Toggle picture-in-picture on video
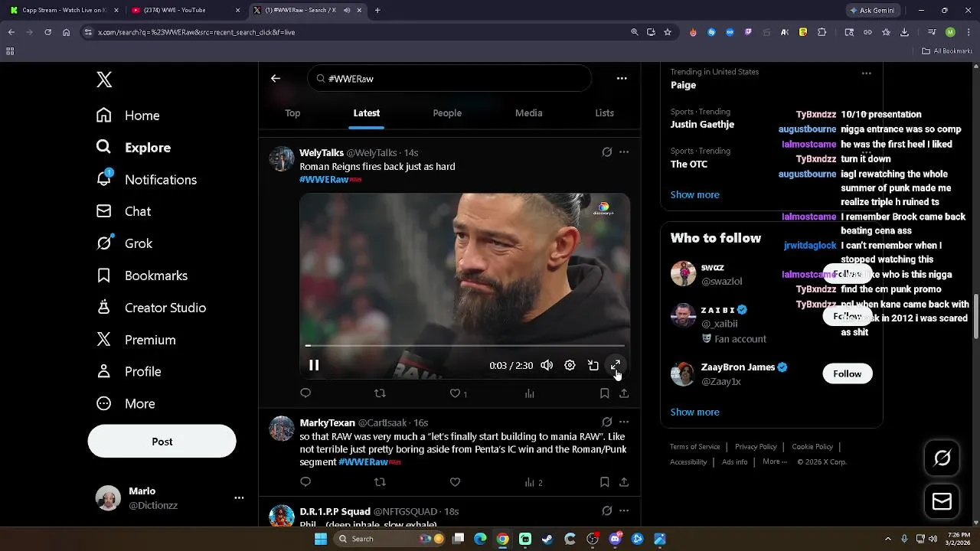The width and height of the screenshot is (980, 551). [593, 366]
